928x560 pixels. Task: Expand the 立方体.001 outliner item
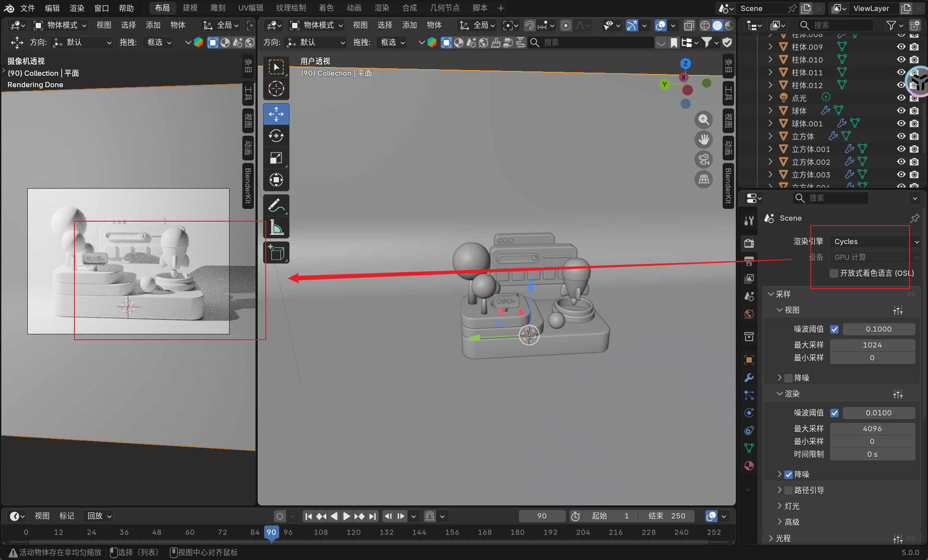770,149
